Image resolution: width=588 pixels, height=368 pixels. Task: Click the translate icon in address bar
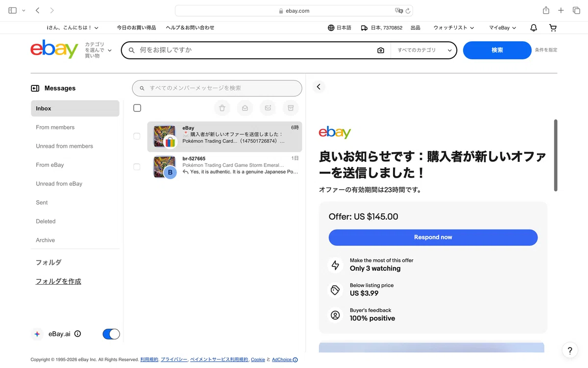[399, 11]
